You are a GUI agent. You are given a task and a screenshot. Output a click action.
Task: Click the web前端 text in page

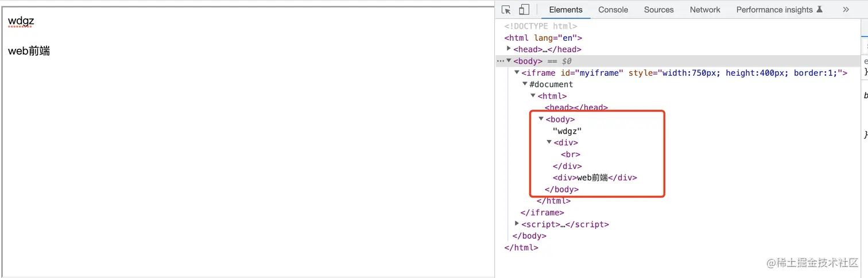point(29,51)
